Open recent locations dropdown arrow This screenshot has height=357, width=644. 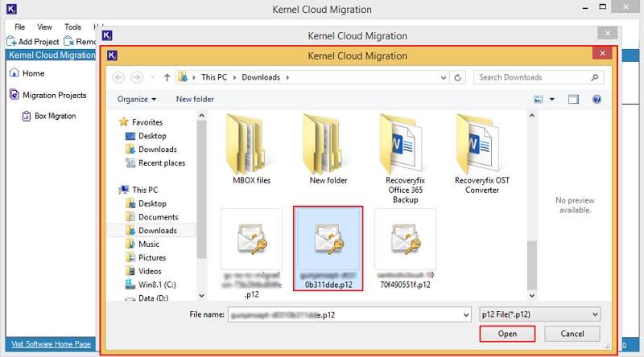click(x=152, y=77)
